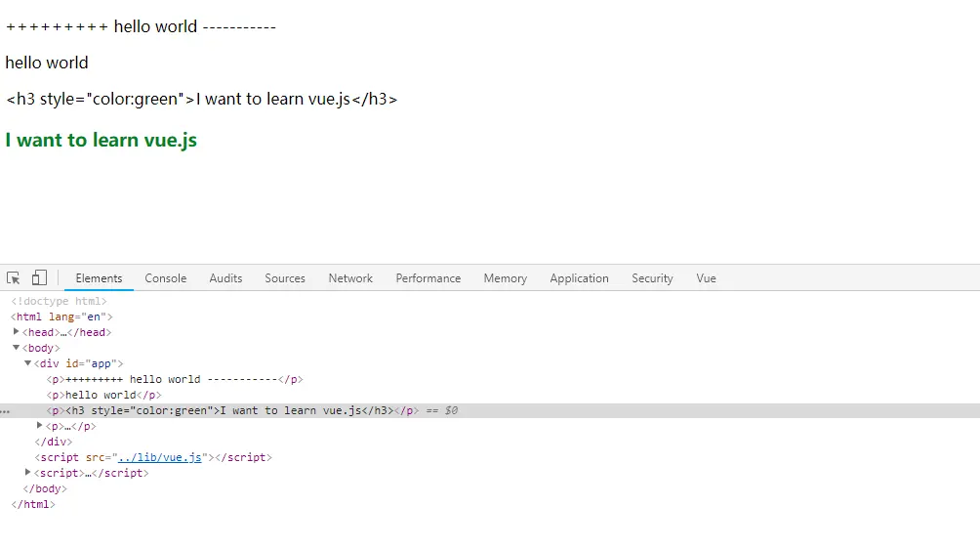Open the ../lib/vue.js source link
980x549 pixels.
point(160,457)
